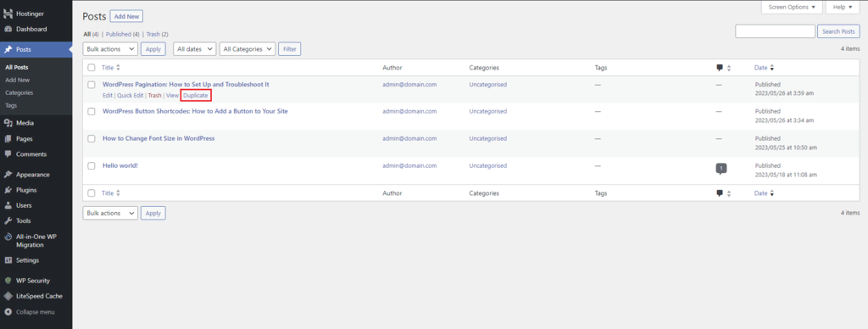The image size is (868, 329).
Task: Click the Search Posts input field
Action: (775, 31)
